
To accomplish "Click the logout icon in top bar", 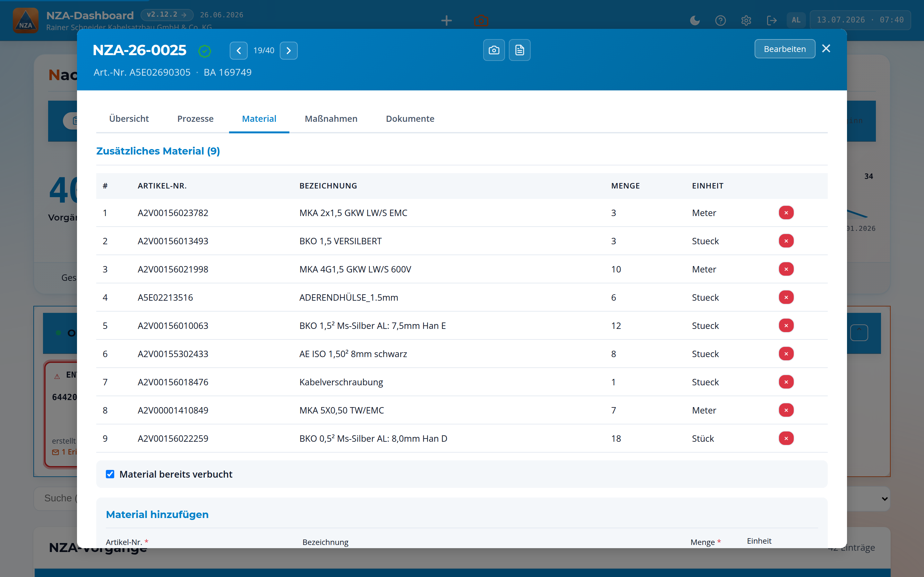I will pyautogui.click(x=772, y=20).
